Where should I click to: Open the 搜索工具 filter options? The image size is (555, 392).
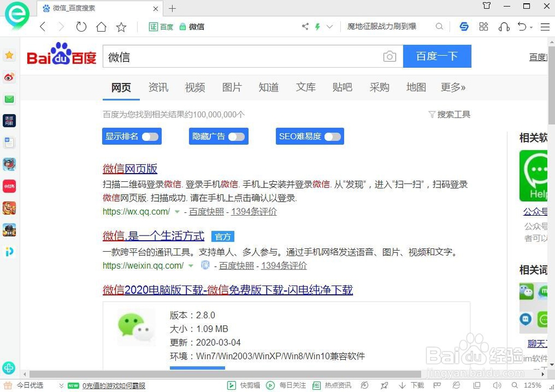pyautogui.click(x=449, y=115)
